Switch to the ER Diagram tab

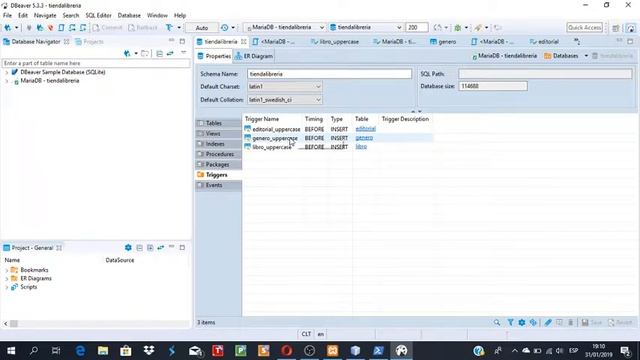(x=254, y=56)
